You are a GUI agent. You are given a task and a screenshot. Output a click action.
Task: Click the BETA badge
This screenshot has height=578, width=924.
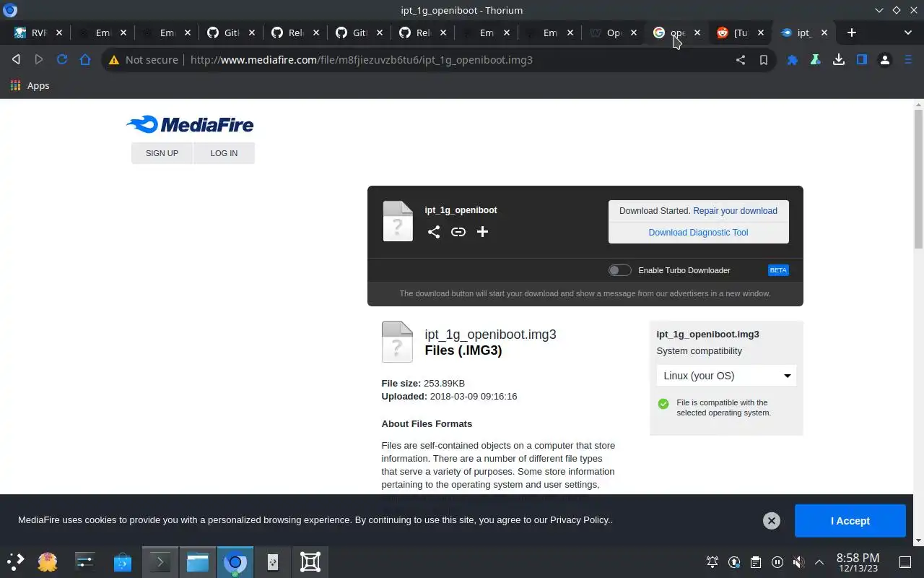pos(778,270)
